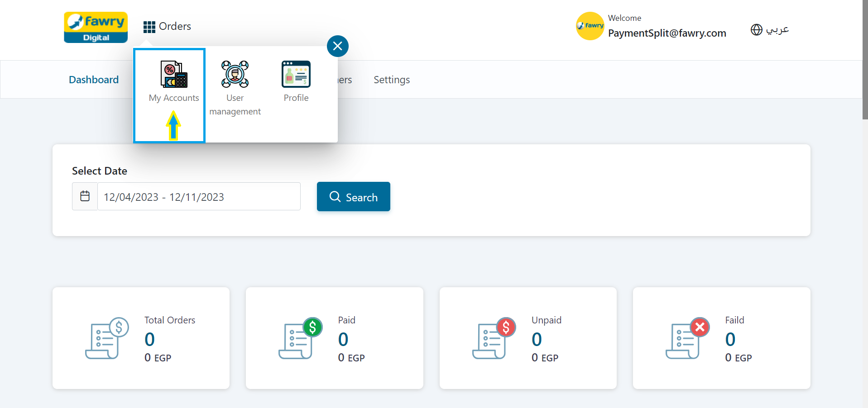Open the calendar icon in the date field
Image resolution: width=868 pixels, height=408 pixels.
(x=85, y=196)
